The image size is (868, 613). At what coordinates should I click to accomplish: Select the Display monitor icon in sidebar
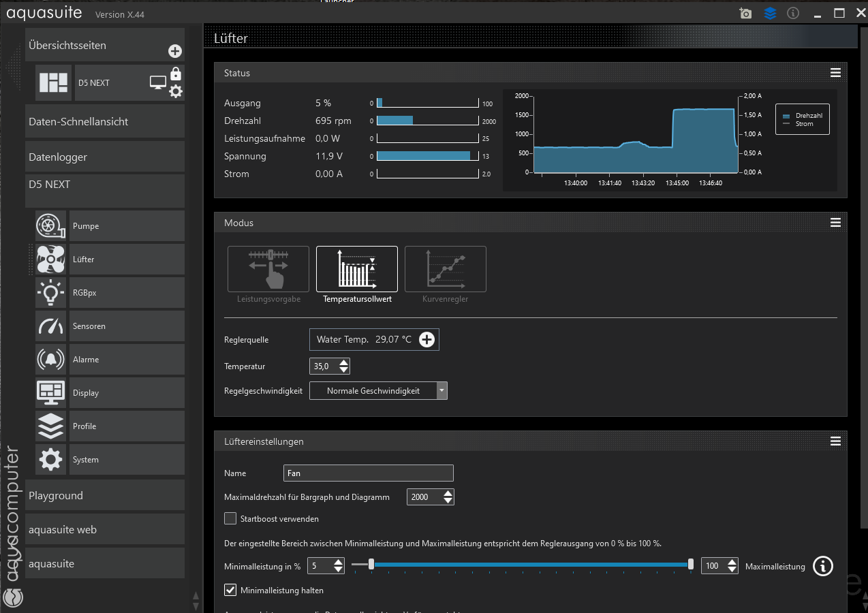pos(50,392)
